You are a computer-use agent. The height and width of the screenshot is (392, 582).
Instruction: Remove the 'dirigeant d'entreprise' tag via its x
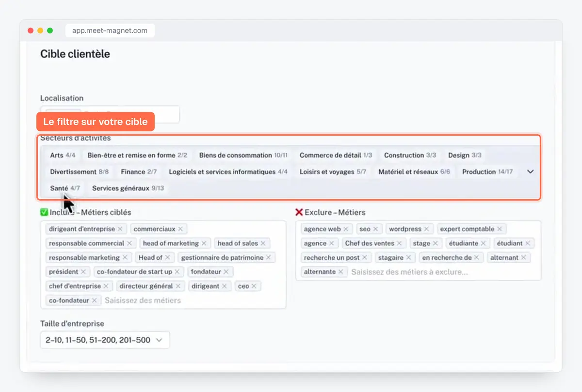click(x=120, y=229)
